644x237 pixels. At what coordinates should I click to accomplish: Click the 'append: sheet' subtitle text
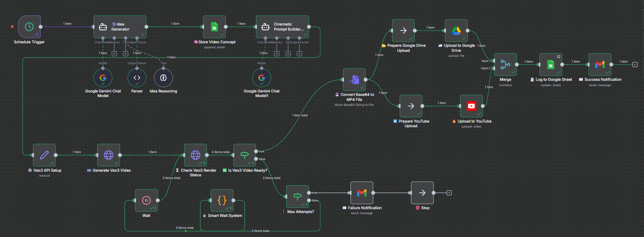click(x=215, y=47)
